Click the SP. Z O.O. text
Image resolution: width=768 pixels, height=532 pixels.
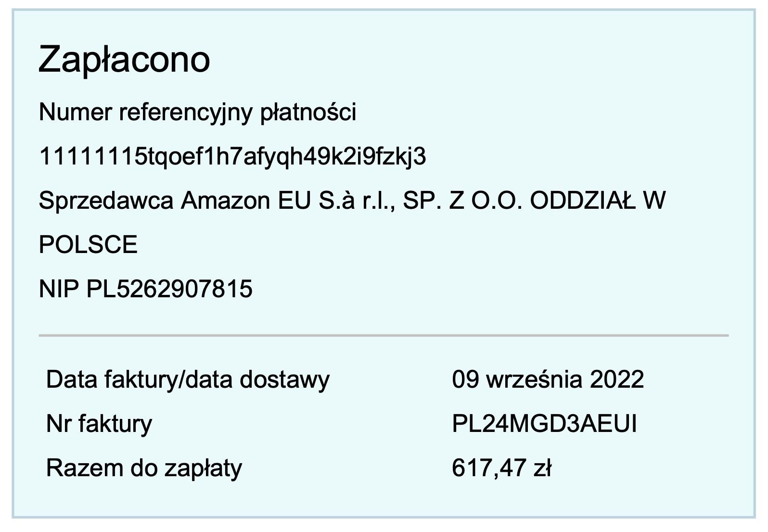[462, 201]
